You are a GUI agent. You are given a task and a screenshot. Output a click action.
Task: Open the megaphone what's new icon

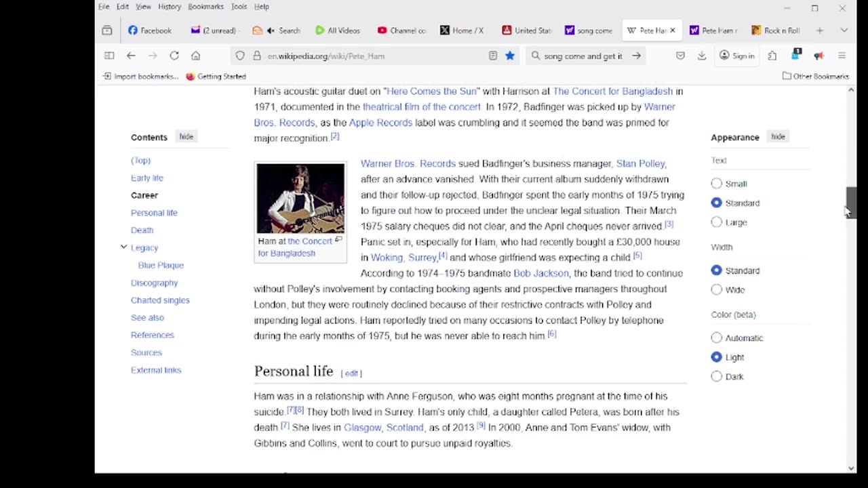point(818,56)
